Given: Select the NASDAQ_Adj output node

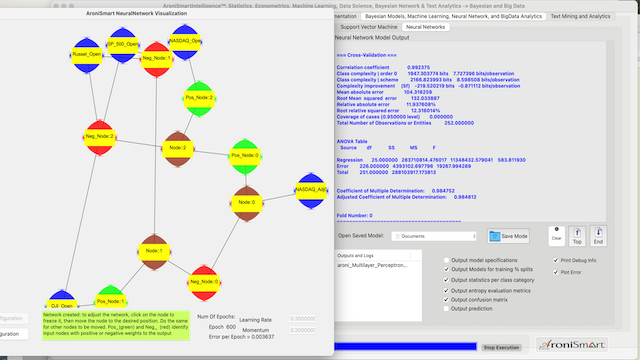Looking at the screenshot, I should (x=311, y=190).
